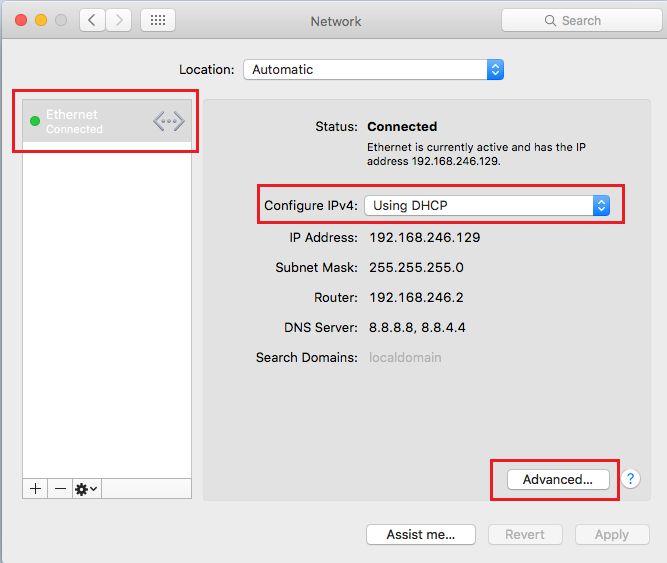Click the forward chevron navigation button

[119, 20]
